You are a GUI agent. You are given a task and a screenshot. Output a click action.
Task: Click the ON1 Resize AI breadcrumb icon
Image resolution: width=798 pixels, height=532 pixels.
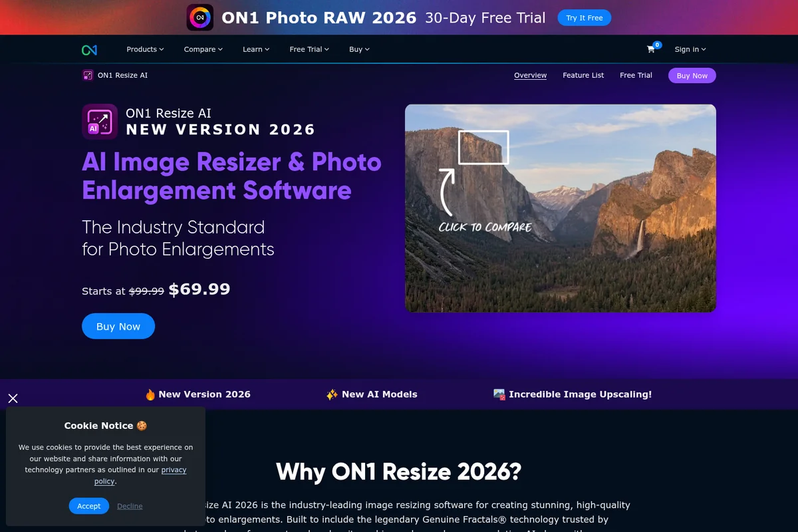(87, 75)
